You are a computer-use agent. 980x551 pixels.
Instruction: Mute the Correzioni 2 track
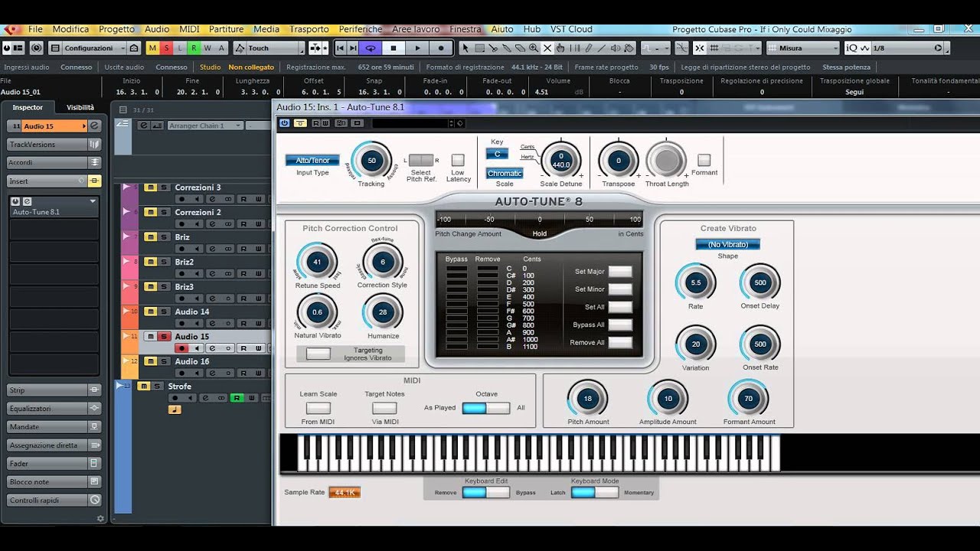pyautogui.click(x=151, y=212)
